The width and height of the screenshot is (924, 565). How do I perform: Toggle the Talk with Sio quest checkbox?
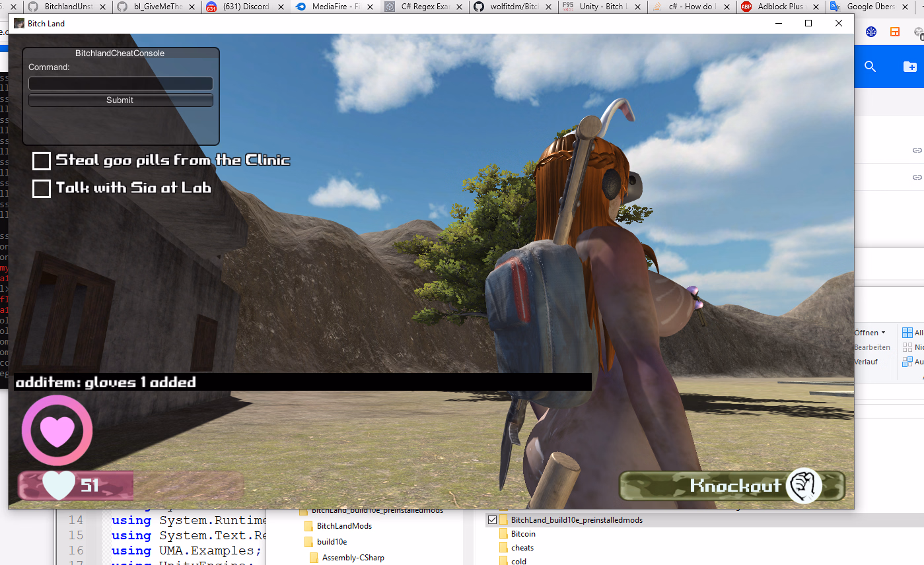(x=42, y=188)
